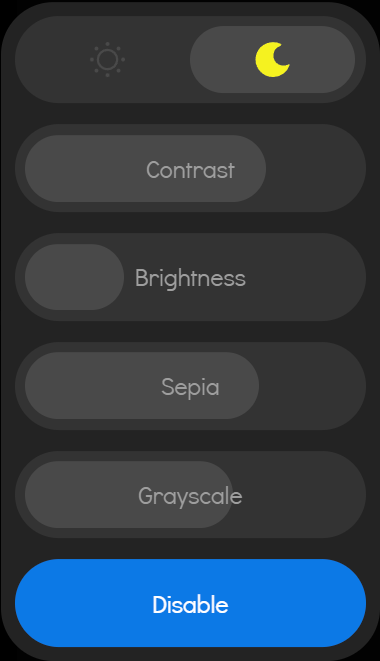Click the Brightness slider label
Image resolution: width=380 pixels, height=661 pixels.
pyautogui.click(x=190, y=279)
